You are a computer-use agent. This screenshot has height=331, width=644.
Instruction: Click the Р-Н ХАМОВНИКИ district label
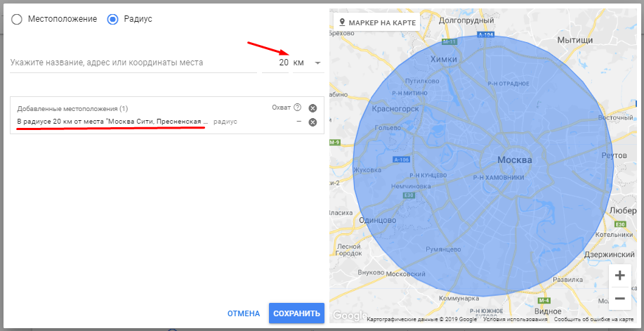point(499,178)
